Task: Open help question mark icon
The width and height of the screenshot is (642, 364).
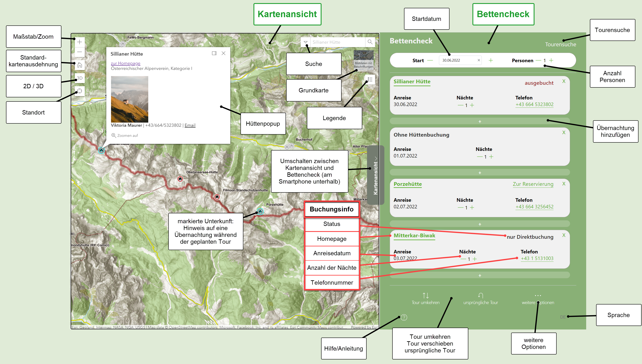Action: tap(404, 317)
